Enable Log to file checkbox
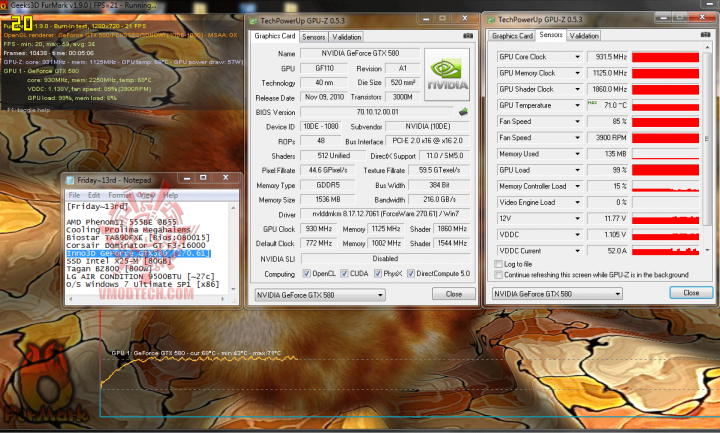This screenshot has height=433, width=720. point(498,264)
